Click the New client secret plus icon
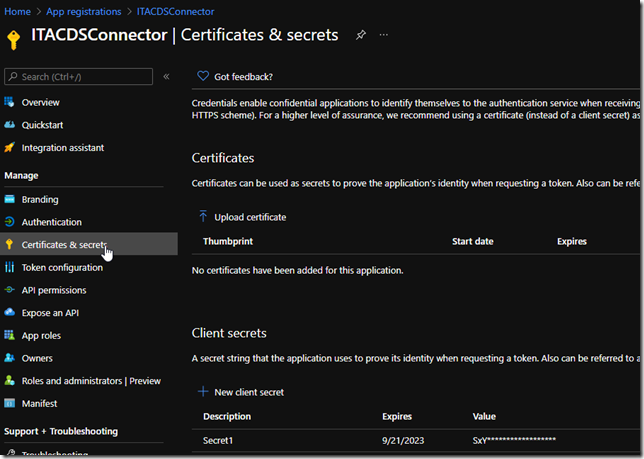Viewport: 644px width, 459px height. (x=203, y=392)
